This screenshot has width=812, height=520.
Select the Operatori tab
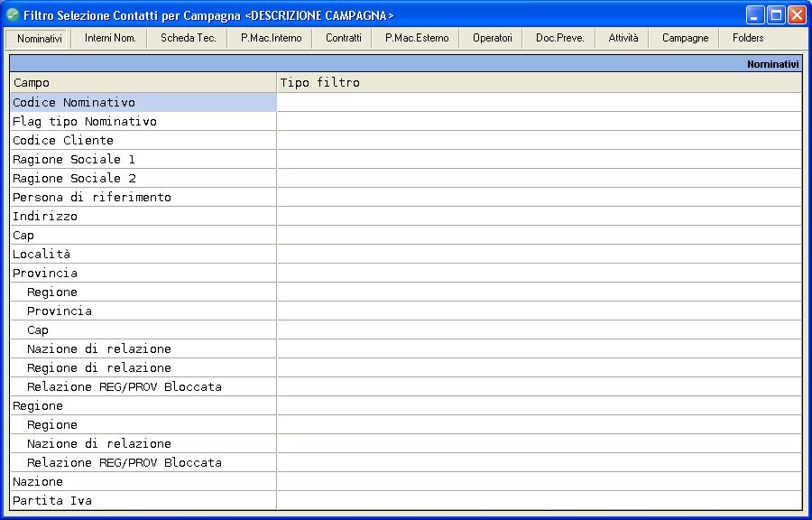click(x=492, y=38)
